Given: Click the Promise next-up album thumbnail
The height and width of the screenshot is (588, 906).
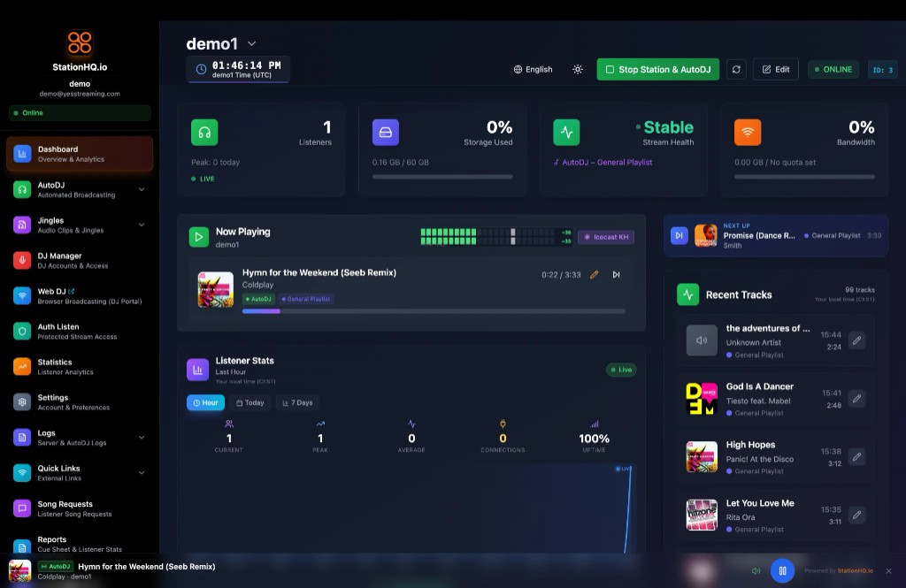Looking at the screenshot, I should (x=705, y=235).
